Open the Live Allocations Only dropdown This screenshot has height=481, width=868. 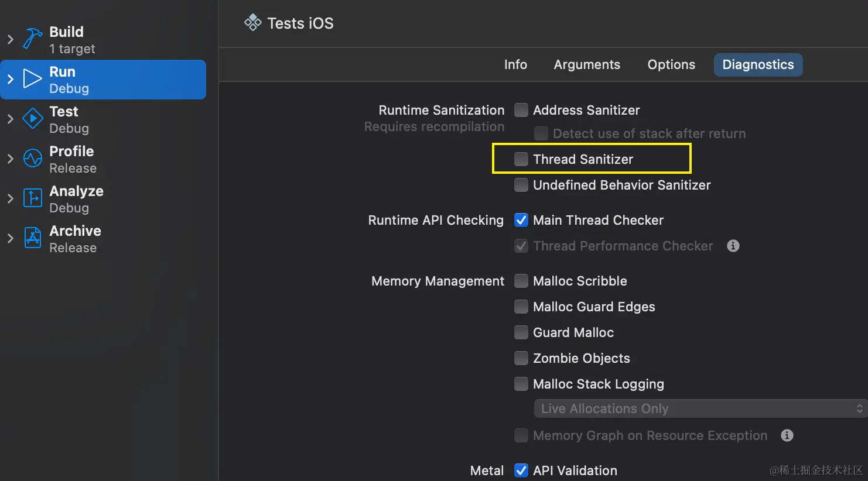pyautogui.click(x=699, y=408)
